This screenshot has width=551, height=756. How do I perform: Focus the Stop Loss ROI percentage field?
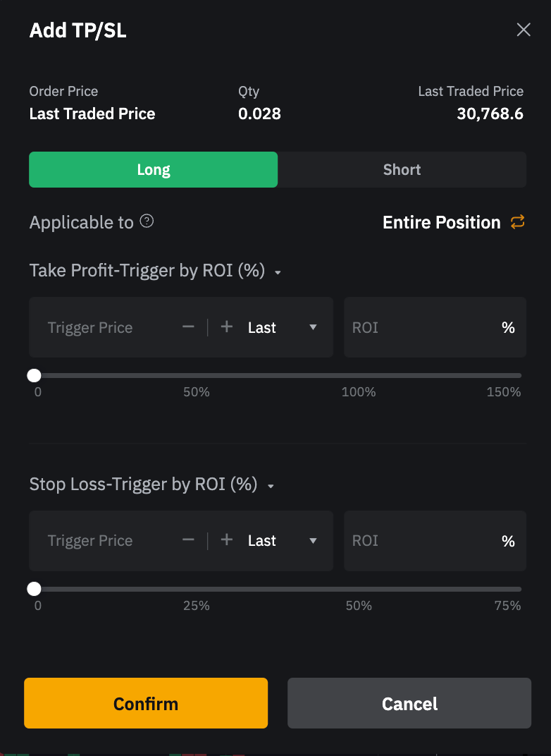[423, 541]
